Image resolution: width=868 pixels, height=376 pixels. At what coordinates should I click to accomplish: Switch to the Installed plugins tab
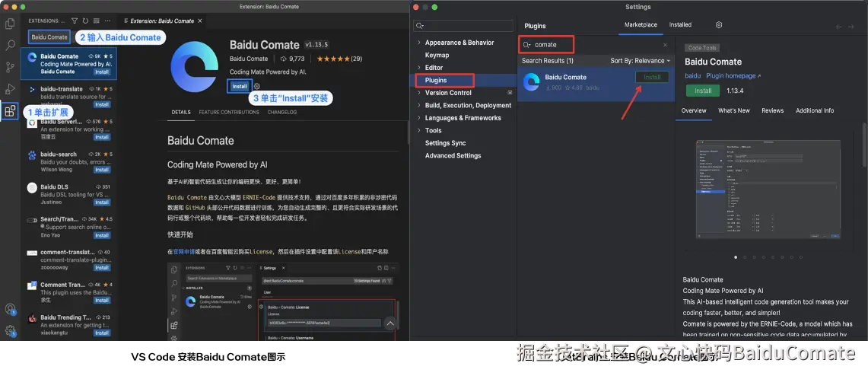[680, 25]
